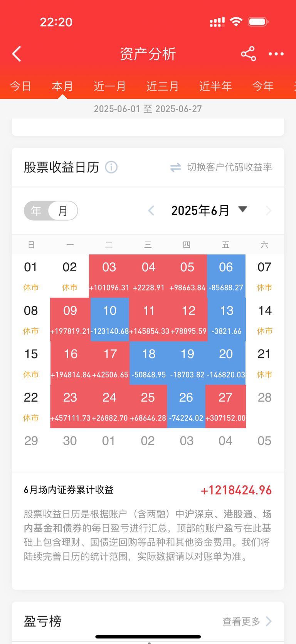Go to previous month with left chevron
The width and height of the screenshot is (296, 644).
click(151, 211)
